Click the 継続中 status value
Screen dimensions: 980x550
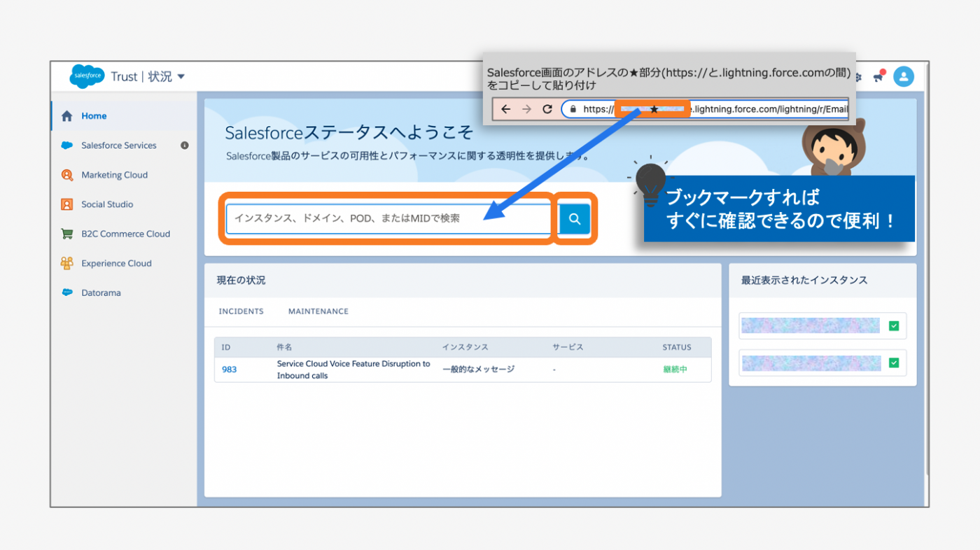675,369
